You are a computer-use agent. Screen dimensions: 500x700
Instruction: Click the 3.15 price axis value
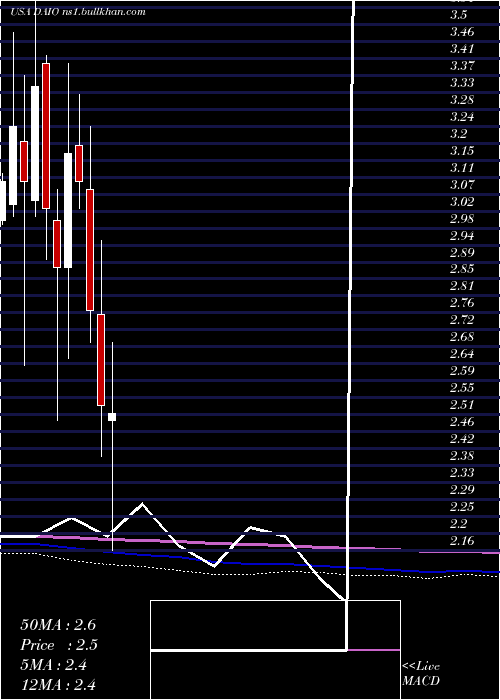point(462,150)
